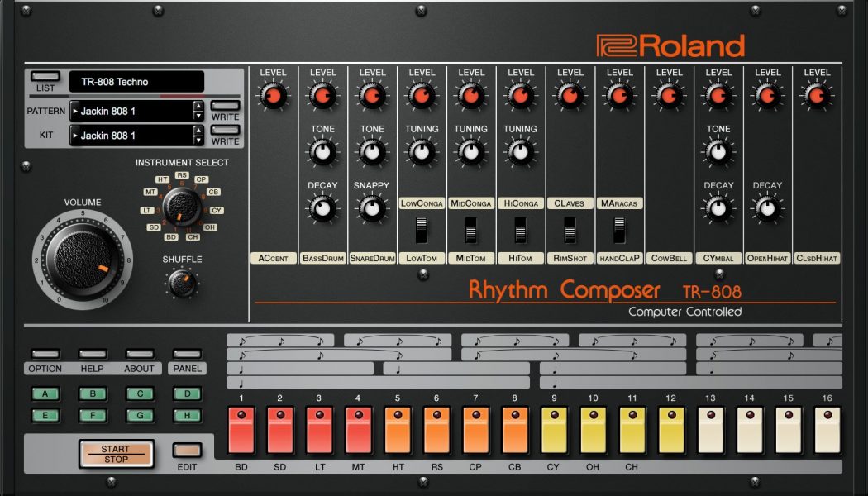Click the Cymbal tone knob

(718, 153)
